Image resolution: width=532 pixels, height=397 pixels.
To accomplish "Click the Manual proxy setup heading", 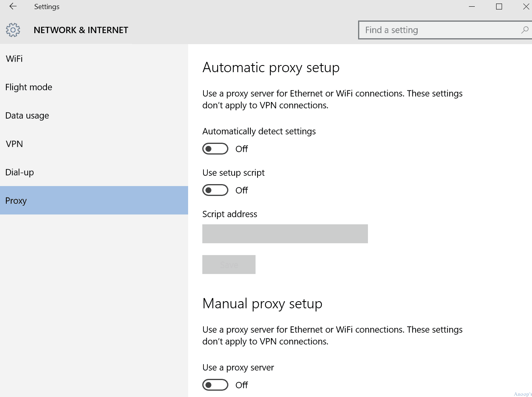I will [262, 304].
